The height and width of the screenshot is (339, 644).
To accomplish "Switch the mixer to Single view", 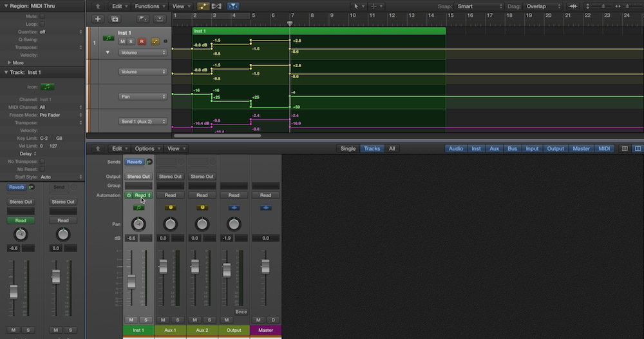I will (348, 148).
